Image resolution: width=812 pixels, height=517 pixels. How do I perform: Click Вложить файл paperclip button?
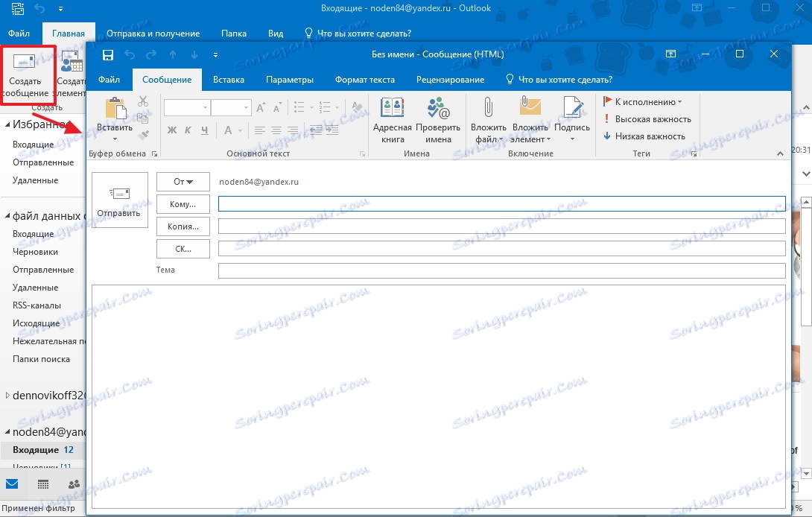point(489,120)
